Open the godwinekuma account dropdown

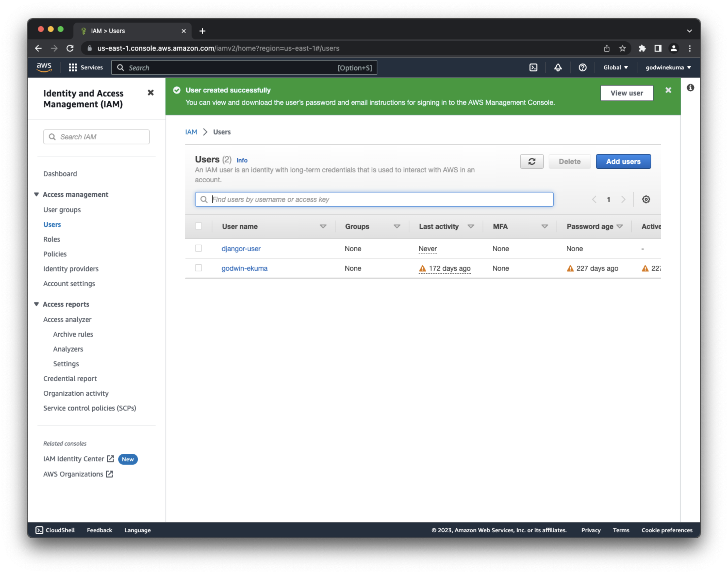668,67
